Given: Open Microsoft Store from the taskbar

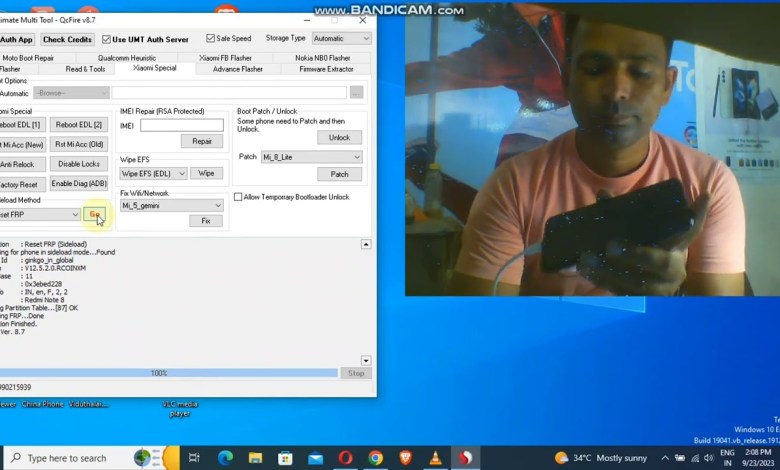Looking at the screenshot, I should 285,458.
